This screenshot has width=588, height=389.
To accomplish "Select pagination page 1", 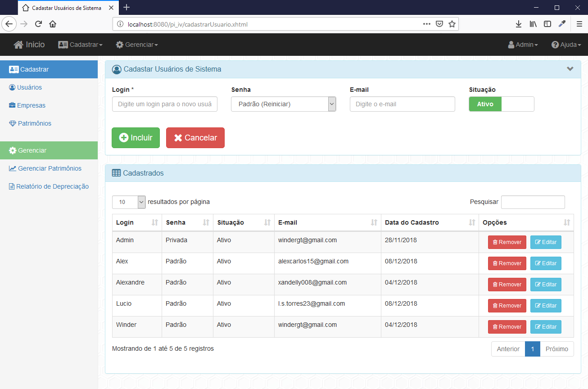I will 533,349.
